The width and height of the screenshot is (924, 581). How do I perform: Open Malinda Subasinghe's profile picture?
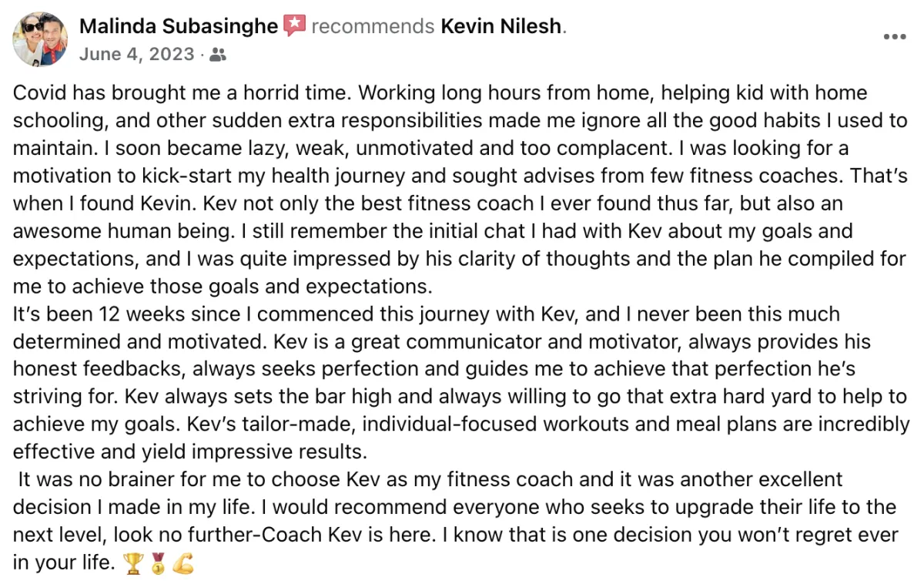(x=40, y=39)
